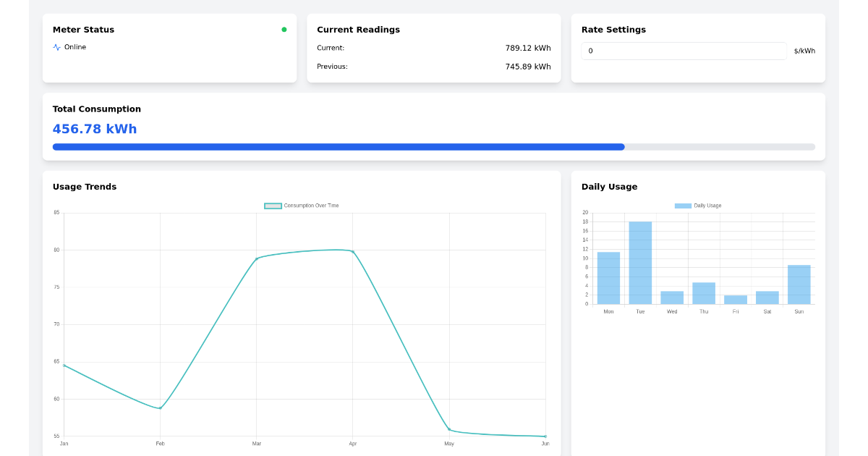
Task: Click the online activity waveform icon
Action: click(56, 46)
